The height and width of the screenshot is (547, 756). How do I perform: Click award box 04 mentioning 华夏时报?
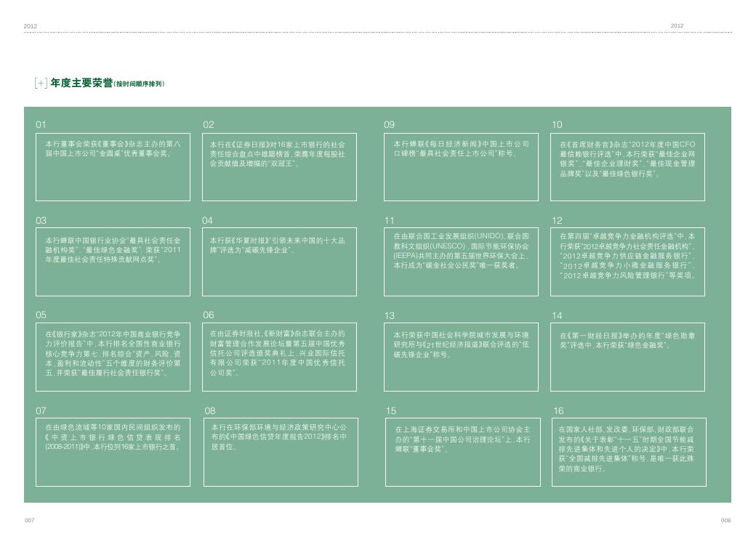tap(279, 262)
